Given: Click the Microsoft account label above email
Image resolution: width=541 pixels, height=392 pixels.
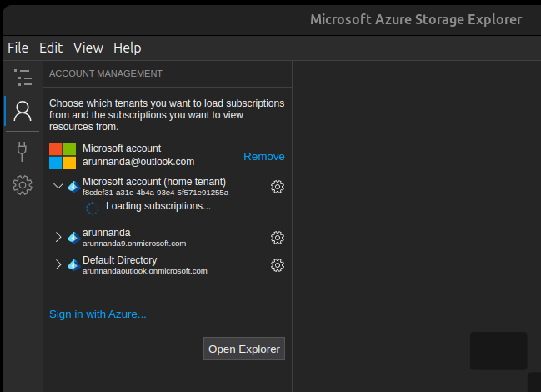Looking at the screenshot, I should (122, 148).
